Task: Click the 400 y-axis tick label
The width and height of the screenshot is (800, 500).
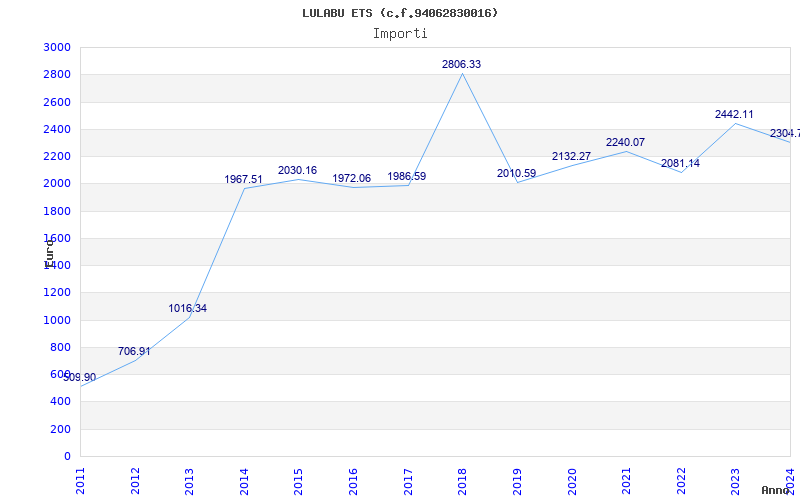Action: 61,402
